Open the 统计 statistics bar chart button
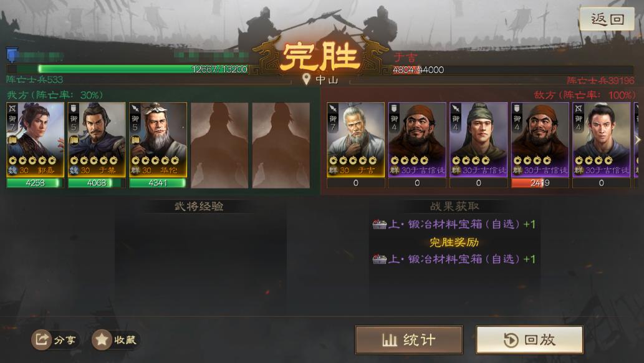This screenshot has width=644, height=363. 409,339
